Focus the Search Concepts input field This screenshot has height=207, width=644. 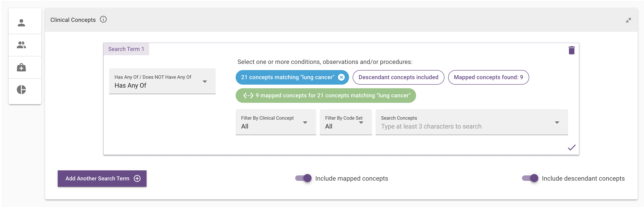click(x=472, y=122)
